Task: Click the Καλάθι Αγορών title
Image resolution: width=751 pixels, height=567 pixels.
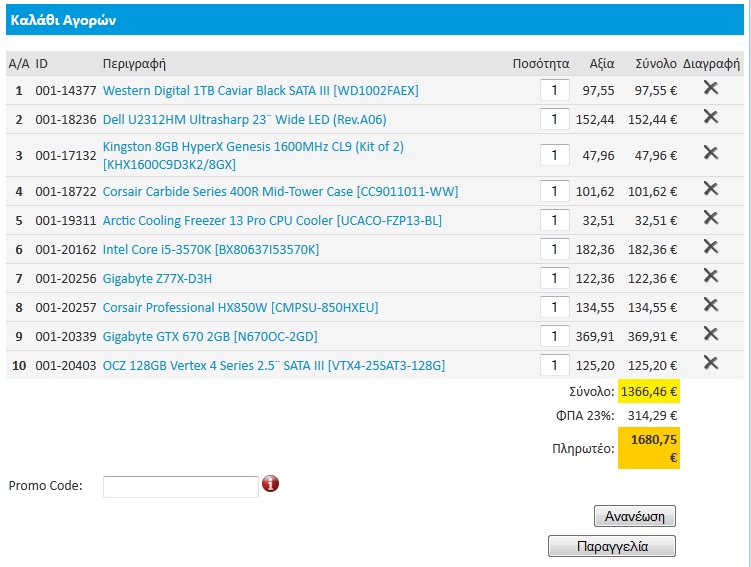Action: click(63, 20)
